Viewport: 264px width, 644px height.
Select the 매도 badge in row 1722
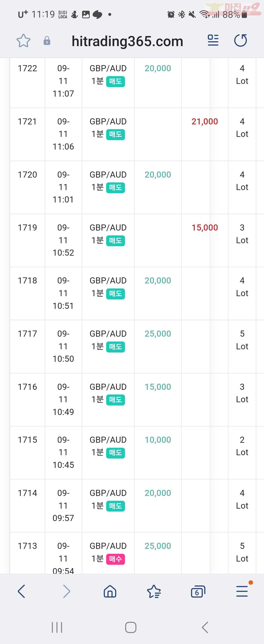point(115,81)
